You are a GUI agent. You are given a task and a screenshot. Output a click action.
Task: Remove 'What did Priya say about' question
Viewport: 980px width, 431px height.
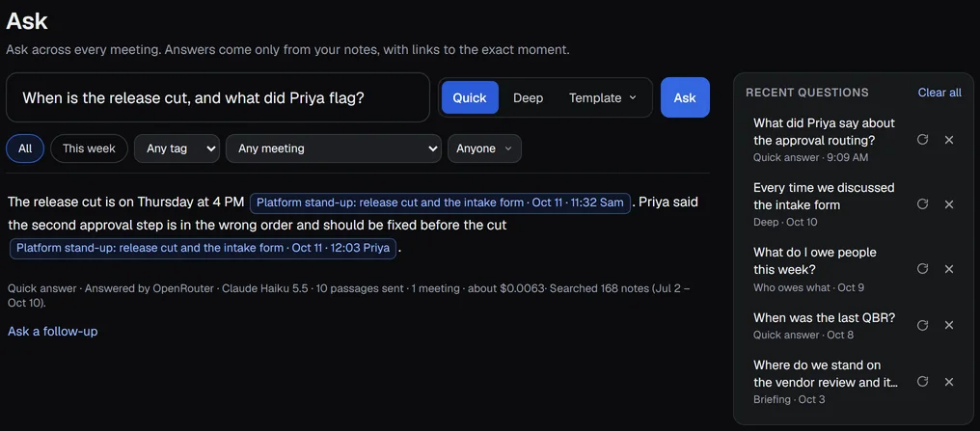pyautogui.click(x=949, y=140)
